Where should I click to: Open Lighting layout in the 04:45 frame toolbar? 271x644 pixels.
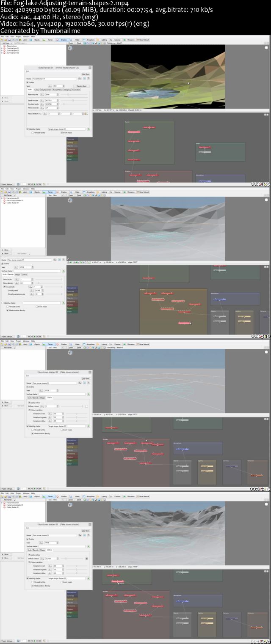click(102, 344)
